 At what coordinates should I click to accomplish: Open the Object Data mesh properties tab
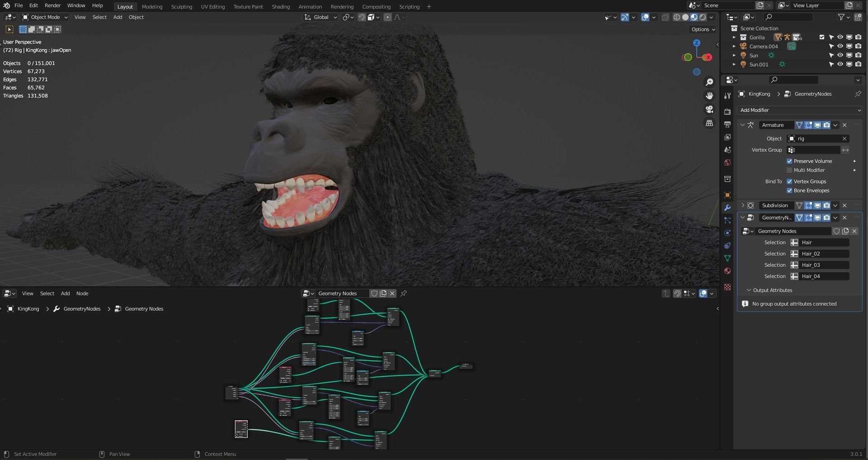727,258
